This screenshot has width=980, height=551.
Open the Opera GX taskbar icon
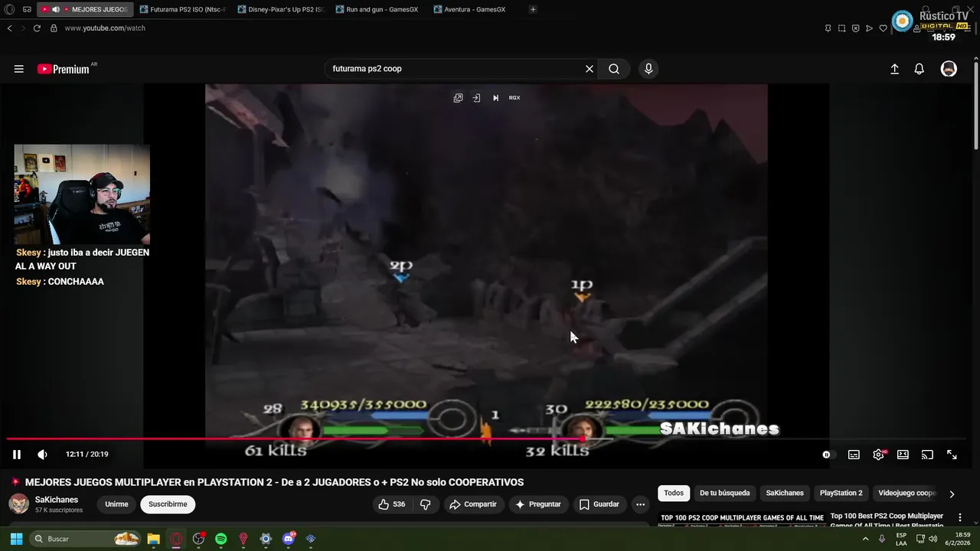[176, 539]
